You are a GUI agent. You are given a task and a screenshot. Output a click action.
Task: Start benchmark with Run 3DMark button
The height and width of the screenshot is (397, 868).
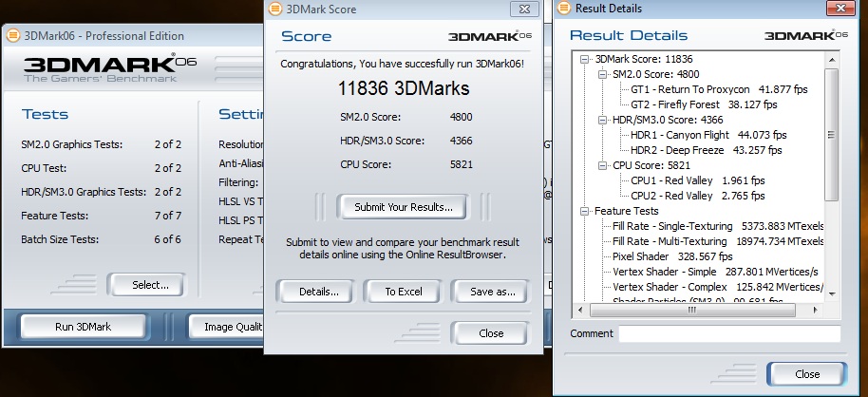click(83, 327)
